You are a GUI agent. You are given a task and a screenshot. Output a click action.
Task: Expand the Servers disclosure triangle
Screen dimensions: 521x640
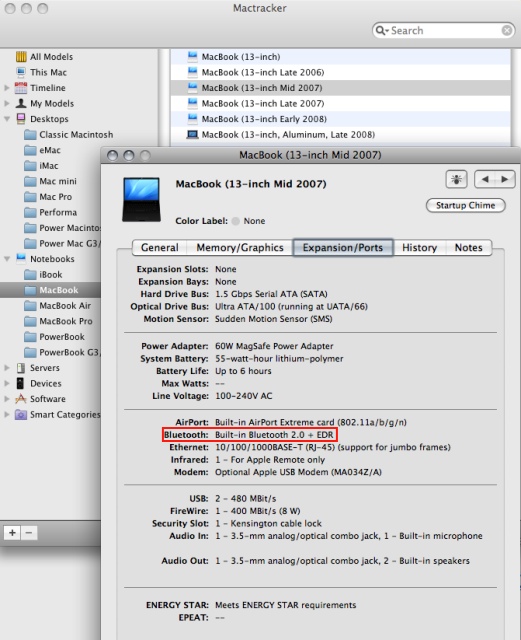click(x=7, y=368)
